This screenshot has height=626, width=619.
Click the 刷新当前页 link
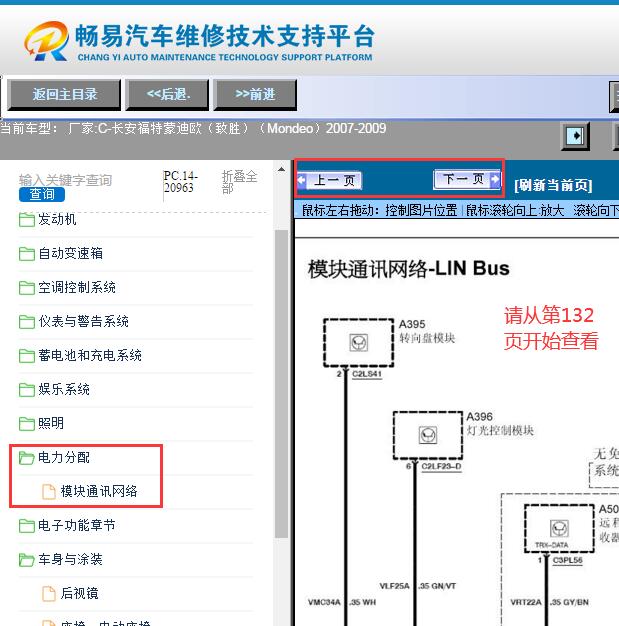553,185
